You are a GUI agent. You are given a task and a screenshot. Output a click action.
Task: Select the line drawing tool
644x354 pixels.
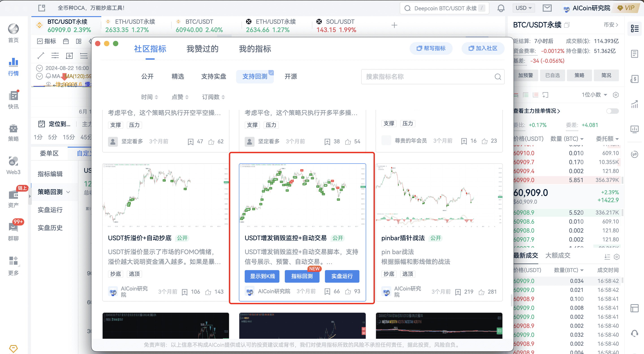41,56
